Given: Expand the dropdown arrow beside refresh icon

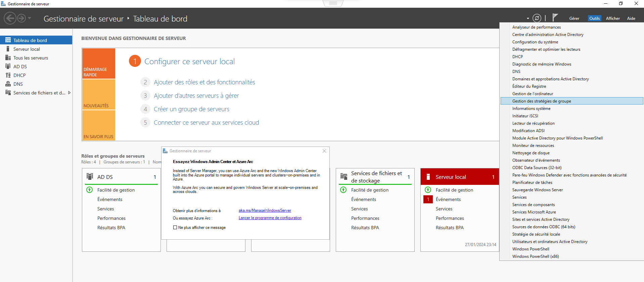Looking at the screenshot, I should (x=528, y=18).
